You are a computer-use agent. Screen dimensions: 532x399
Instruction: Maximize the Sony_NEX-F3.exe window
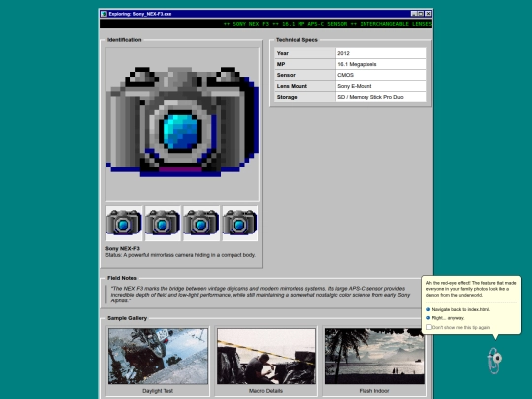click(x=421, y=14)
